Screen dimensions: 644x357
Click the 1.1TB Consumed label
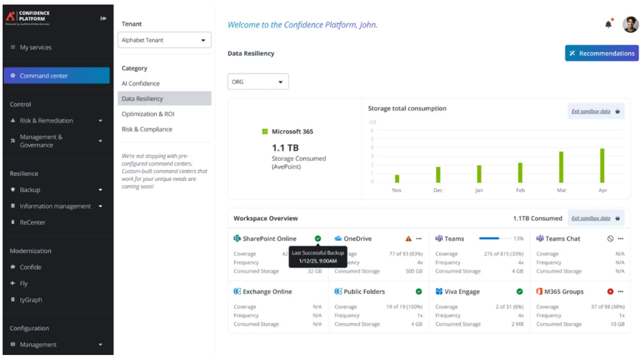(538, 218)
